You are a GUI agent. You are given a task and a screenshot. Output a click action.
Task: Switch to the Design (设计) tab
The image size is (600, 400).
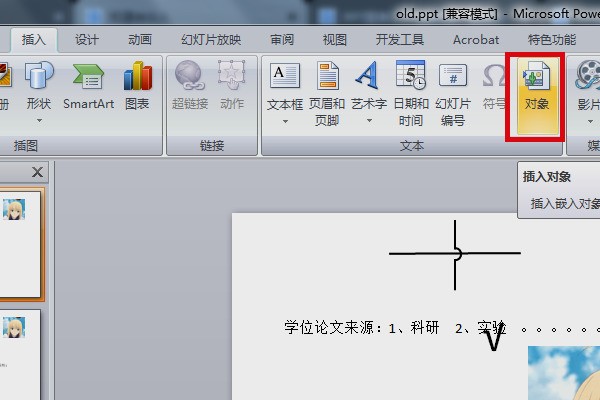[87, 40]
